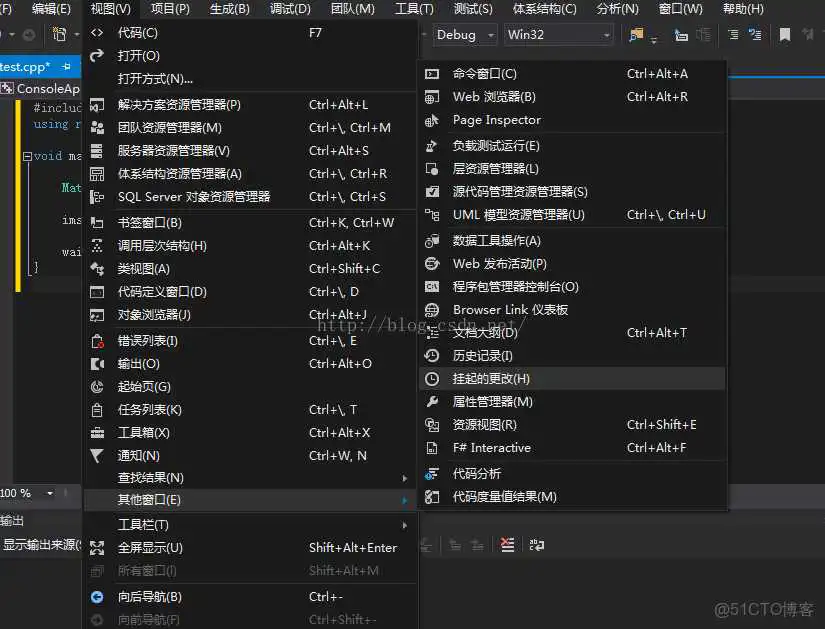The width and height of the screenshot is (825, 629).
Task: Expand the 其他窗口(E) submenu arrow
Action: click(405, 500)
